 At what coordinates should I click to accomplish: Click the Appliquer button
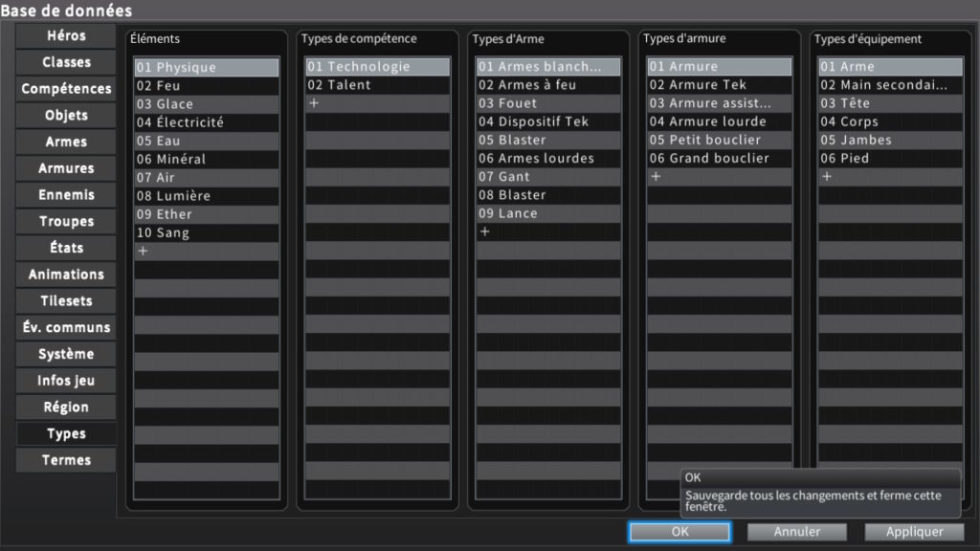[914, 532]
